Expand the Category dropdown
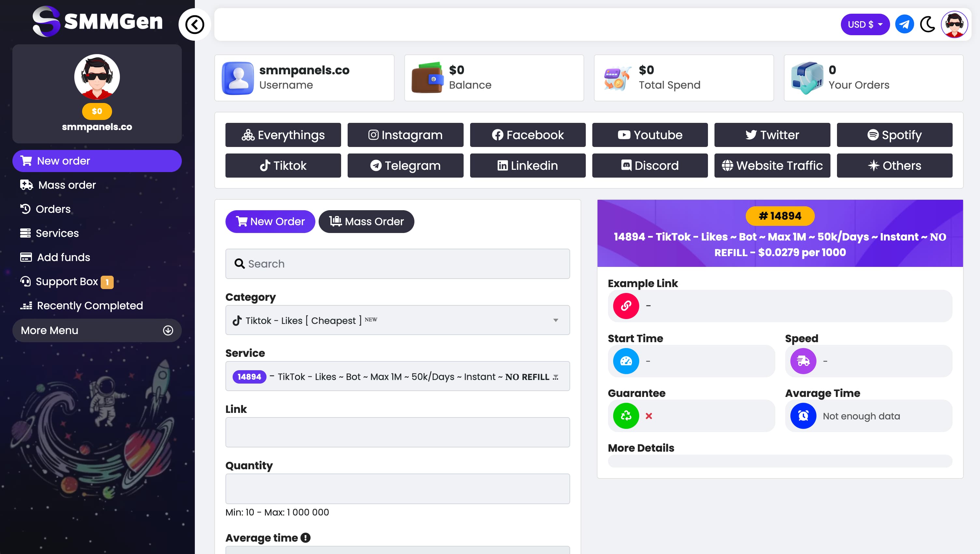 [397, 320]
